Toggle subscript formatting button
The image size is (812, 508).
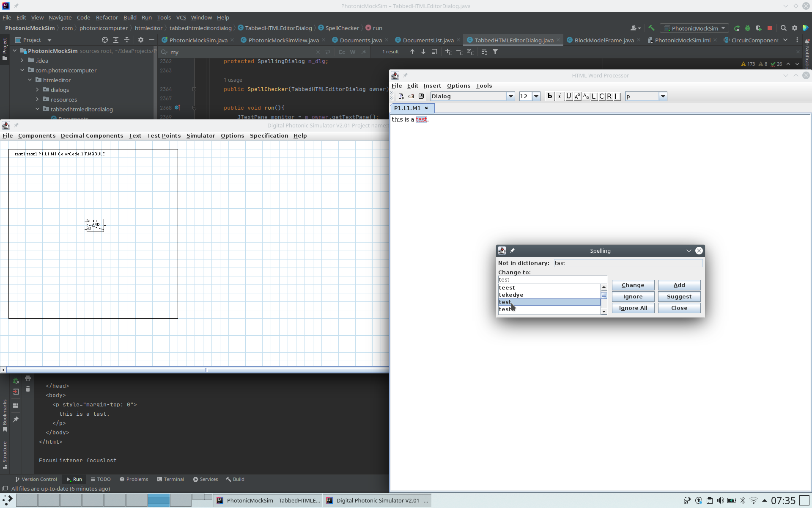pyautogui.click(x=586, y=97)
